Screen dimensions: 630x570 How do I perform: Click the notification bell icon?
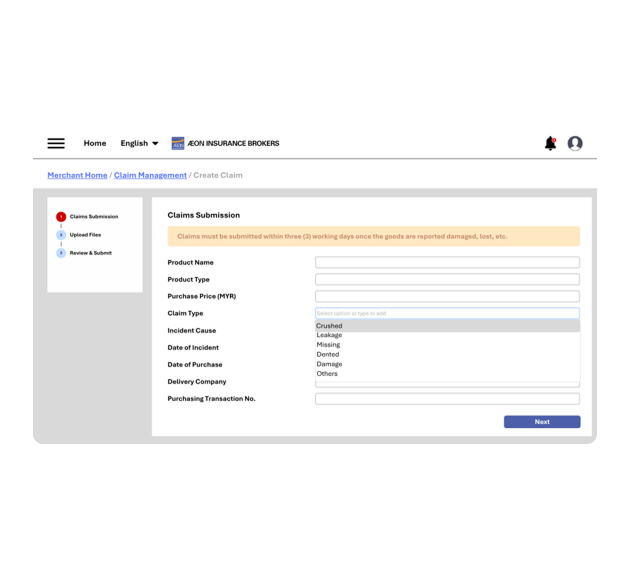[x=550, y=143]
